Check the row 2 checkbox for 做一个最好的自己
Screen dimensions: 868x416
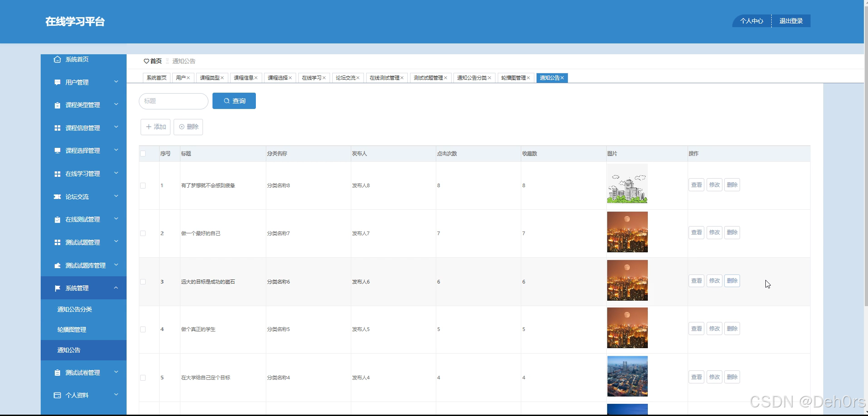[143, 233]
